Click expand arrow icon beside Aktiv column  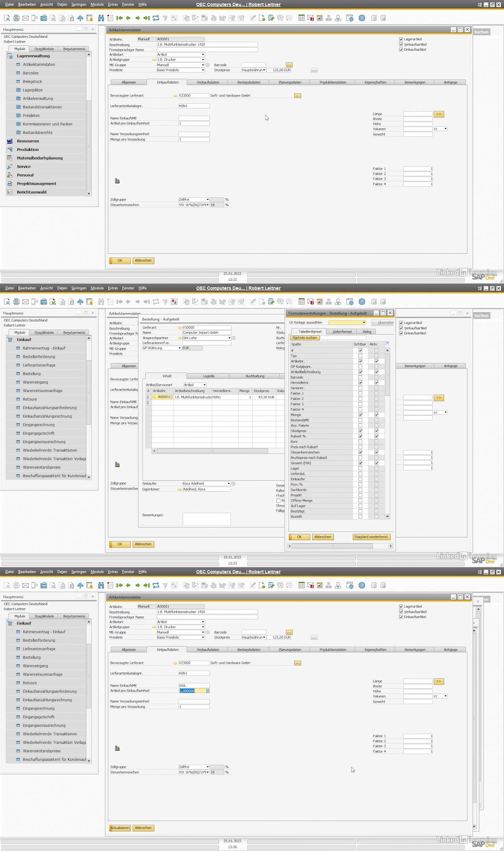387,344
